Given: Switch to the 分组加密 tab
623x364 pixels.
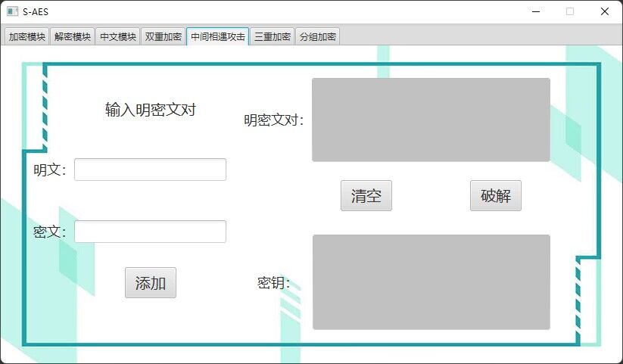Looking at the screenshot, I should [x=317, y=36].
